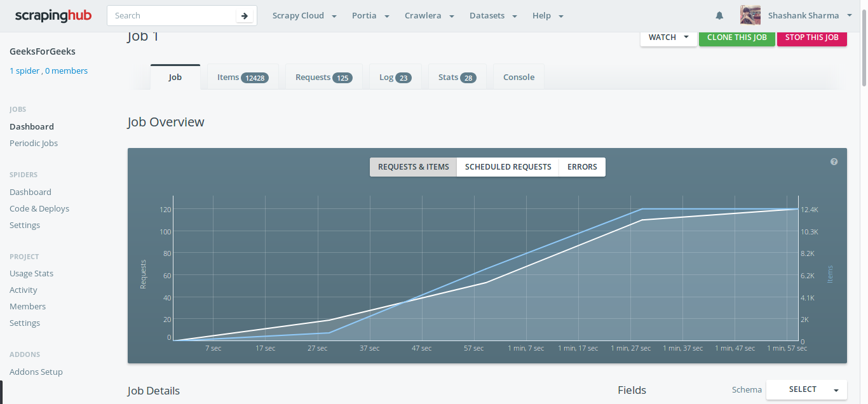The height and width of the screenshot is (404, 868).
Task: Open the Shashank Sharma account dropdown
Action: [x=810, y=16]
